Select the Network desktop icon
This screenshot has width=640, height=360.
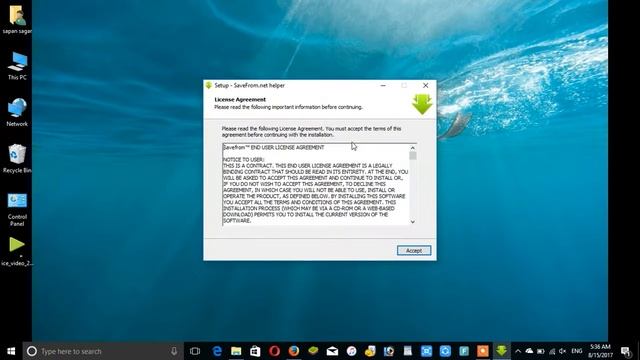click(x=17, y=112)
